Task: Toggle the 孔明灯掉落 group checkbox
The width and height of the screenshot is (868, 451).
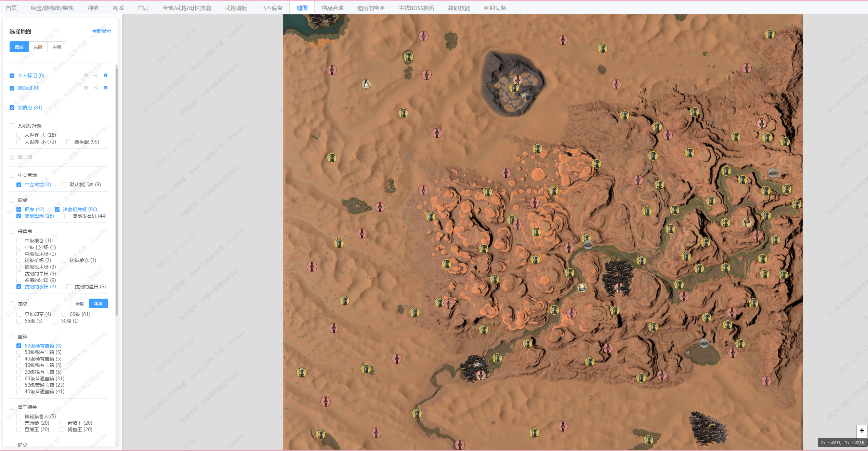Action: pyautogui.click(x=12, y=126)
